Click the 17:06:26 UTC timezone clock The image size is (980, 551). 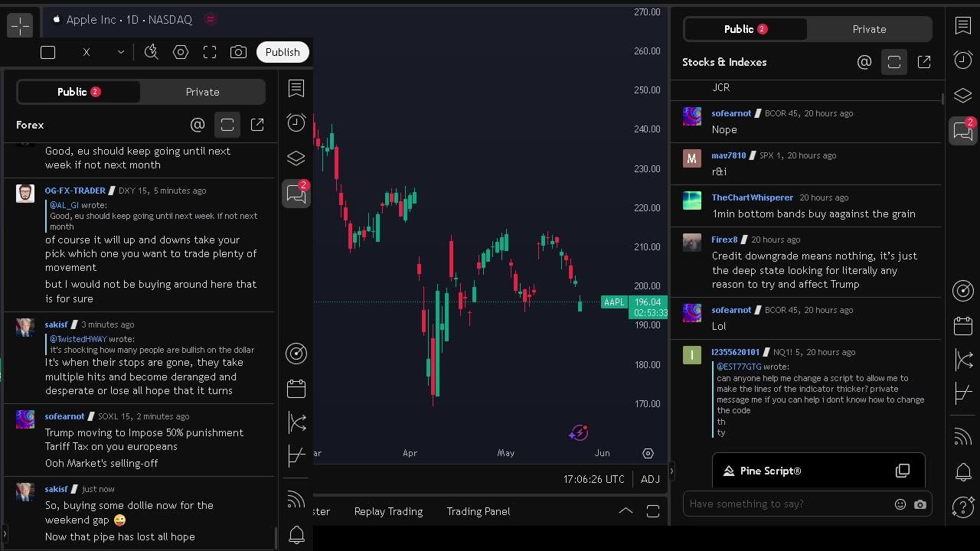click(x=593, y=479)
